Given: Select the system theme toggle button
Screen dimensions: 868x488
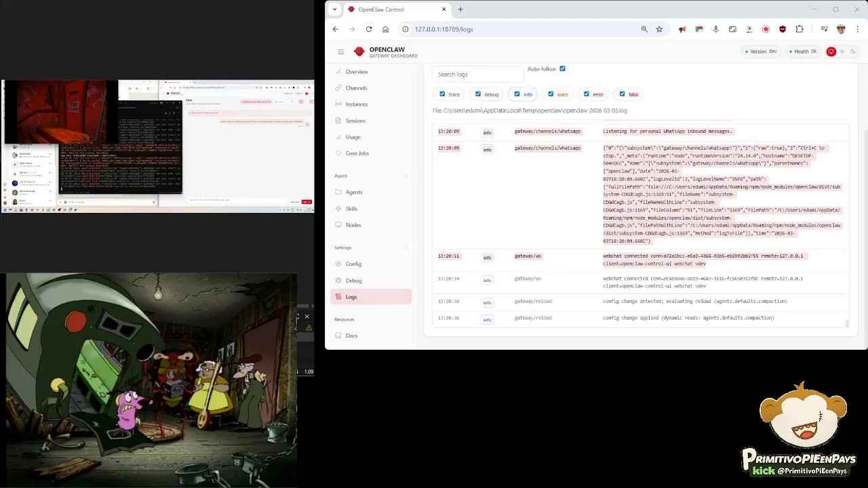Looking at the screenshot, I should tap(831, 52).
